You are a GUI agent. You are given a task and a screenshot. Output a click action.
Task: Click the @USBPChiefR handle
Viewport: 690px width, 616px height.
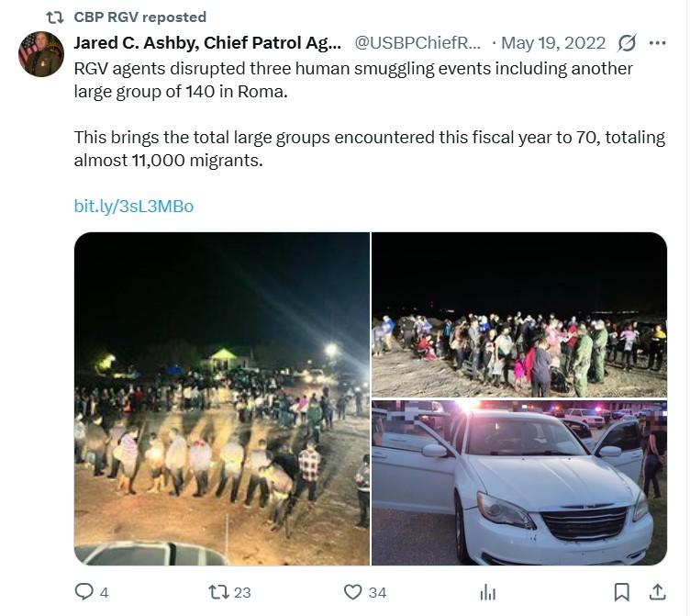[417, 43]
